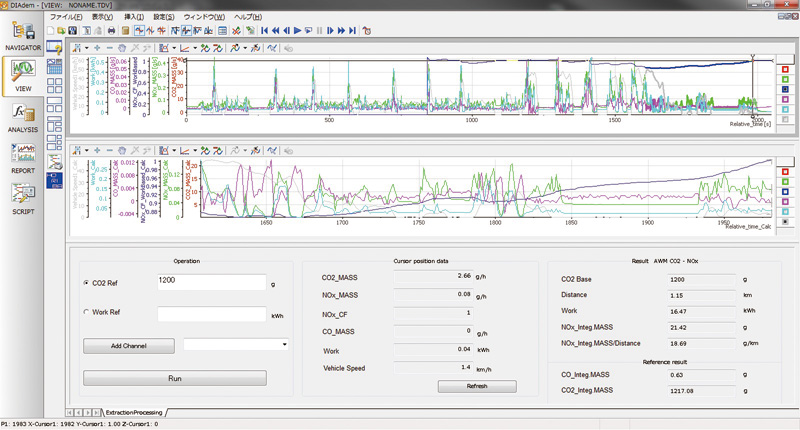This screenshot has width=800, height=430.
Task: Select the Work Ref radio button
Action: point(87,313)
